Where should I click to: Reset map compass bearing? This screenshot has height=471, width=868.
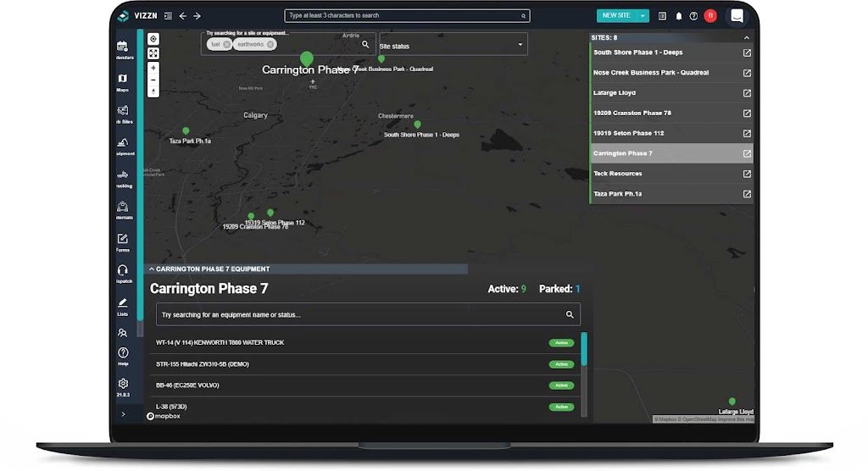pos(153,91)
